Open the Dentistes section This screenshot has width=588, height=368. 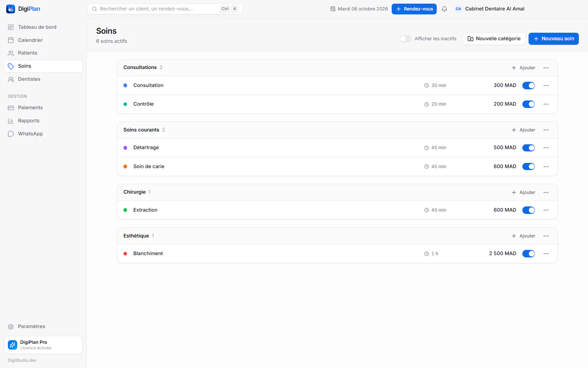(43, 79)
